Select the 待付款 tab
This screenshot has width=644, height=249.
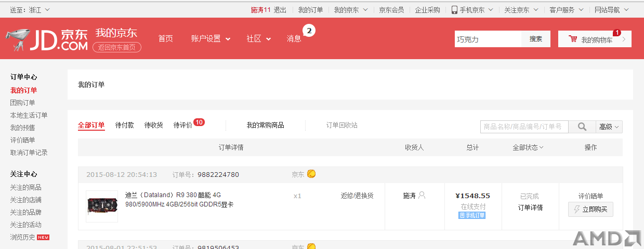pos(125,125)
